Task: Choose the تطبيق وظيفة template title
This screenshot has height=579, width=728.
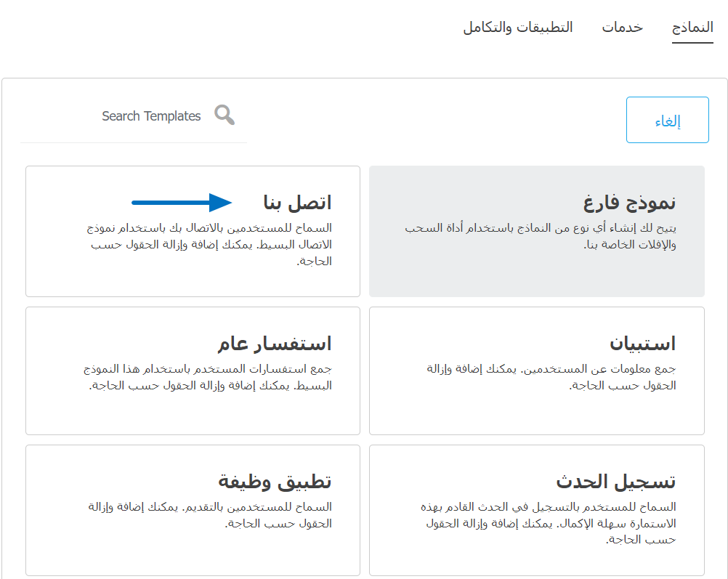Action: pos(275,482)
